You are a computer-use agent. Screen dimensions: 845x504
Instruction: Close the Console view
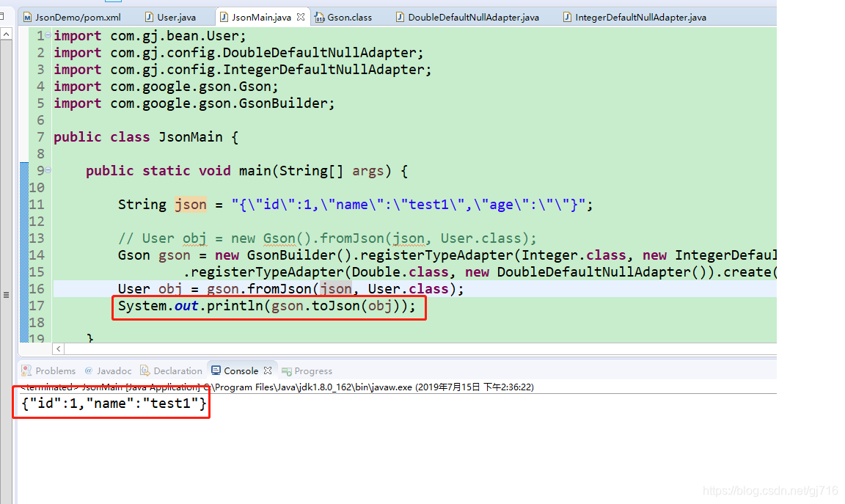[x=268, y=371]
